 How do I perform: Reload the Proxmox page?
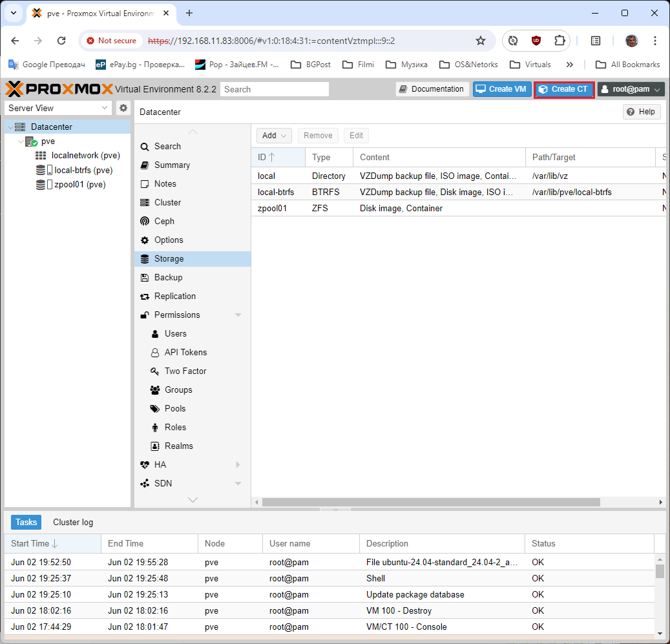(x=61, y=41)
